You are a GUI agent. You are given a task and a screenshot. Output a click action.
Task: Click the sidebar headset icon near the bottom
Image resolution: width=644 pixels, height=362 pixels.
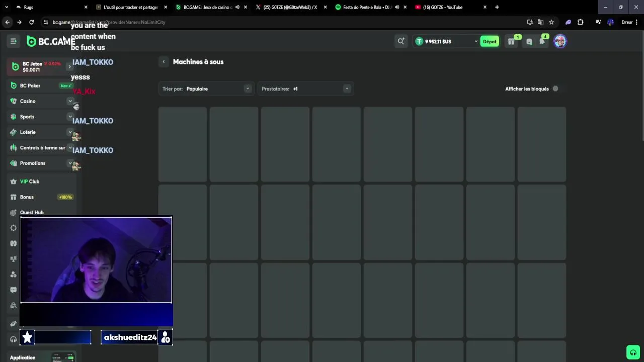click(14, 339)
